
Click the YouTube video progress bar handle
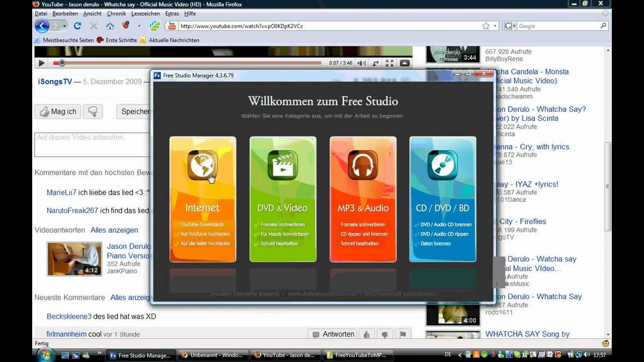[62, 63]
